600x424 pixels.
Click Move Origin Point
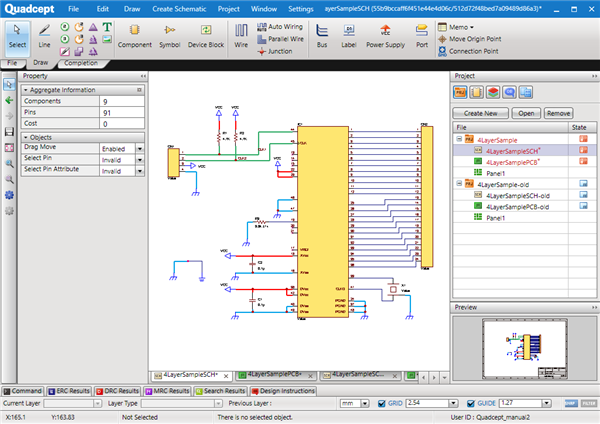pyautogui.click(x=470, y=39)
